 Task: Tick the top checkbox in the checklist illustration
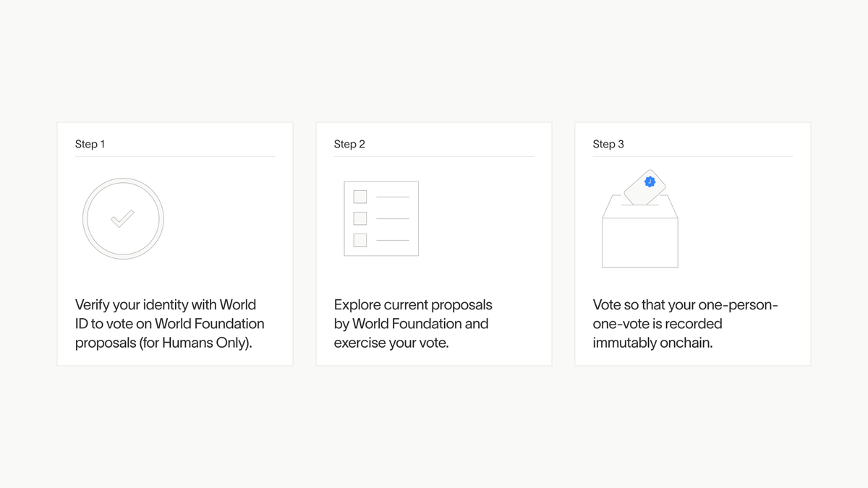(359, 197)
